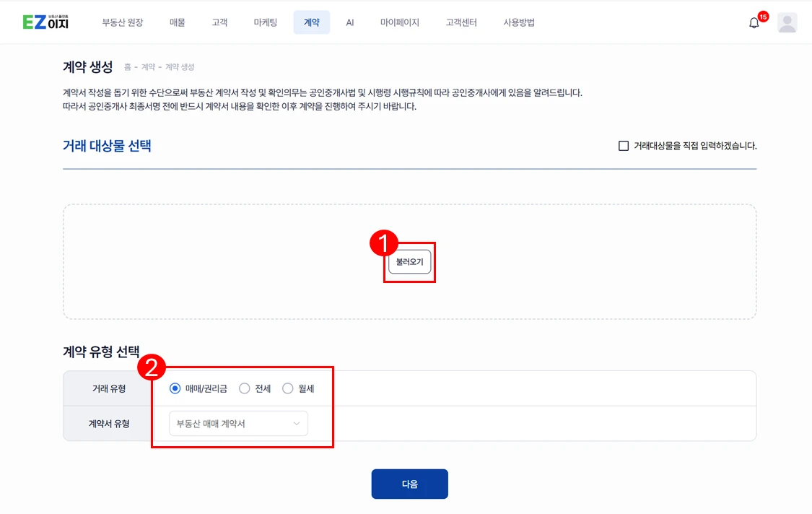Open the 고객센터 menu
Screen dimensions: 812x514
click(x=461, y=22)
